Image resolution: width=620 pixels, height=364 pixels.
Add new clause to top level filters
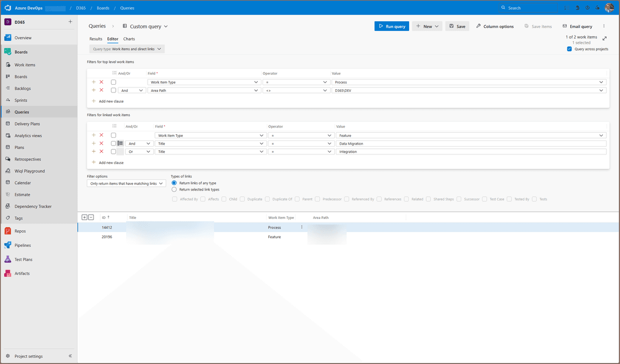(x=107, y=101)
